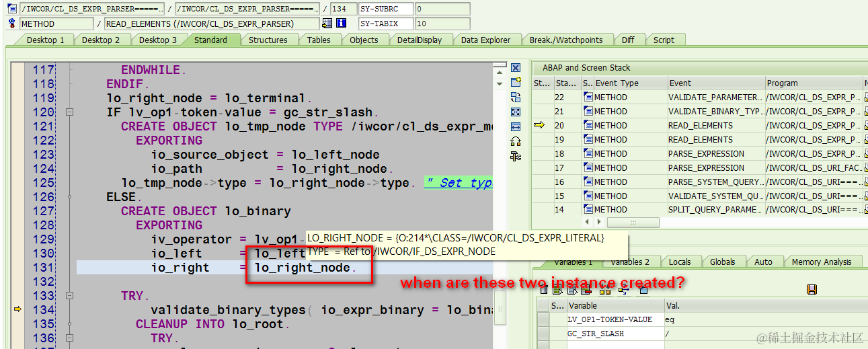Switch to the Globals tab
This screenshot has width=868, height=349.
(723, 262)
